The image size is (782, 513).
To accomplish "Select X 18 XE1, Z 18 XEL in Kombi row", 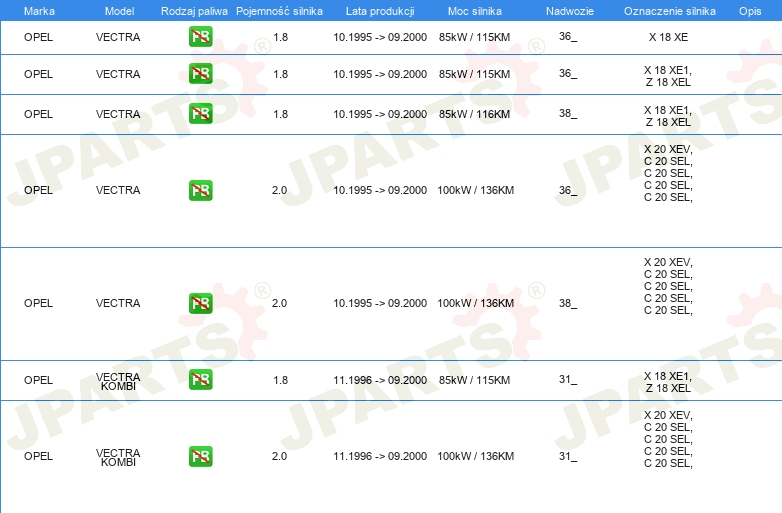I will pos(668,382).
